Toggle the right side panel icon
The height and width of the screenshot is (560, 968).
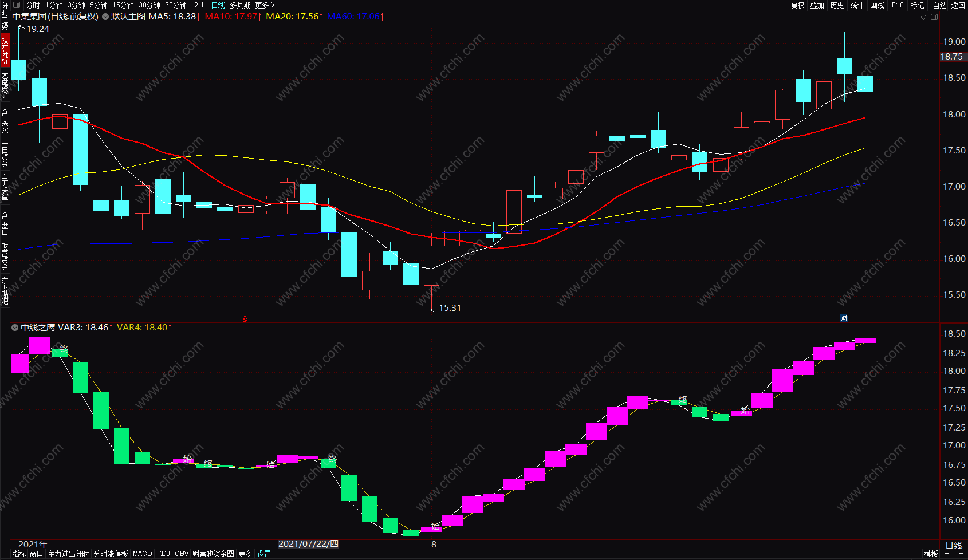[x=934, y=17]
